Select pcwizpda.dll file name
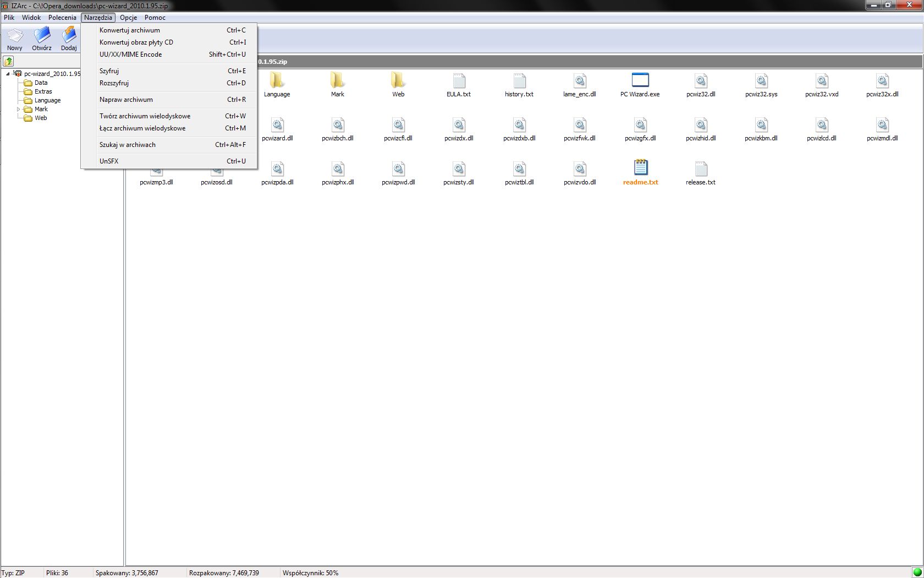 click(x=277, y=182)
